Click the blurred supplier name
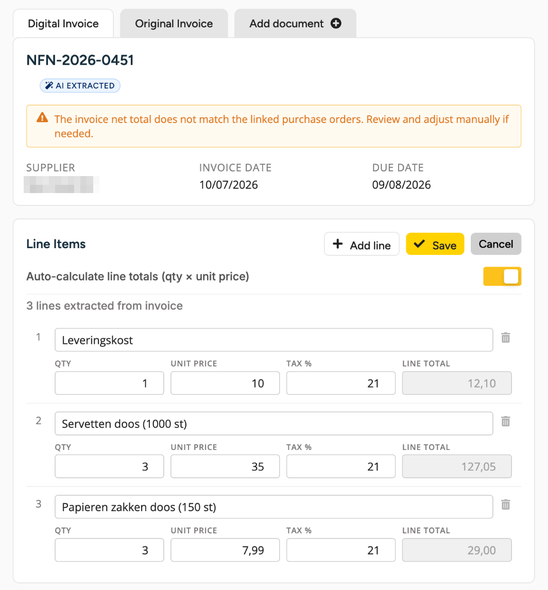The image size is (548, 590). [x=61, y=185]
